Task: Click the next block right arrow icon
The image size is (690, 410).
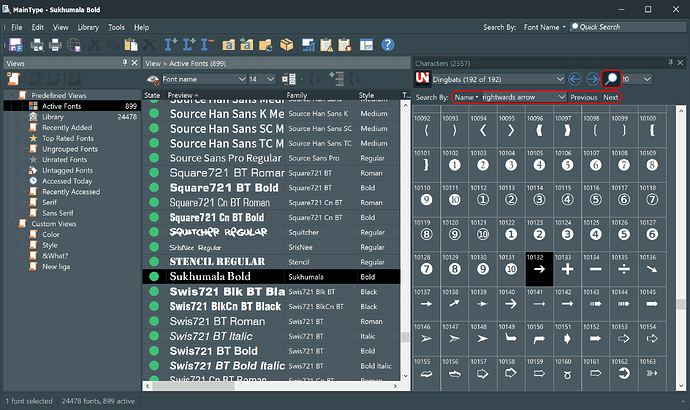Action: 592,79
